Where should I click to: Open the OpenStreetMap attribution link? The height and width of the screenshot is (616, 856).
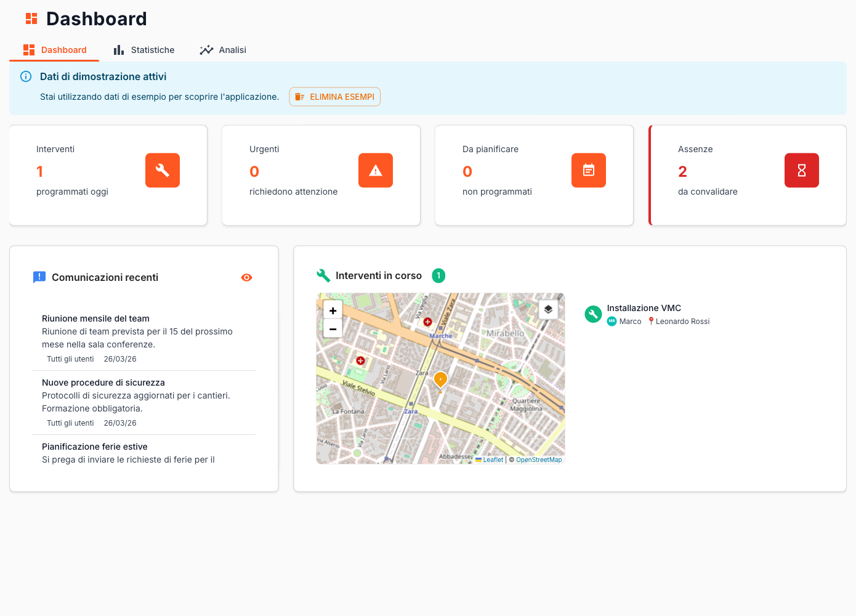tap(539, 460)
